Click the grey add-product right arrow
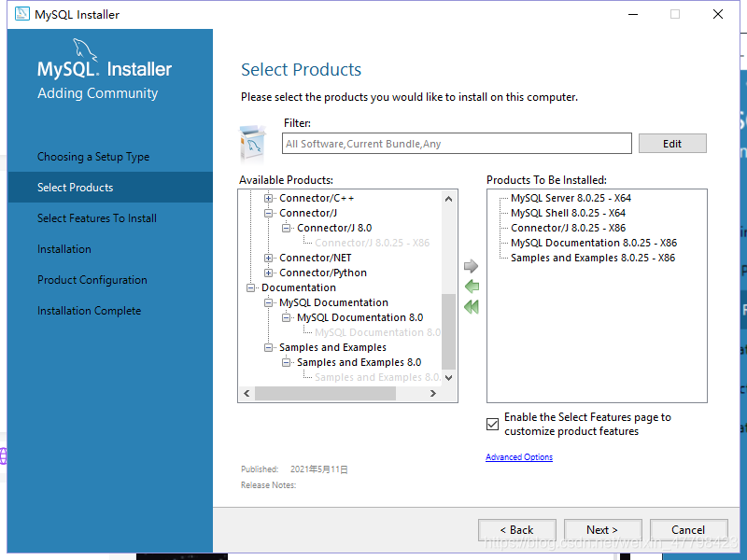 tap(471, 266)
